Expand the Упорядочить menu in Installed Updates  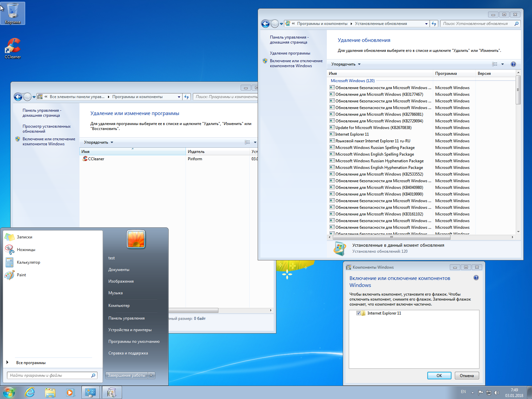346,64
